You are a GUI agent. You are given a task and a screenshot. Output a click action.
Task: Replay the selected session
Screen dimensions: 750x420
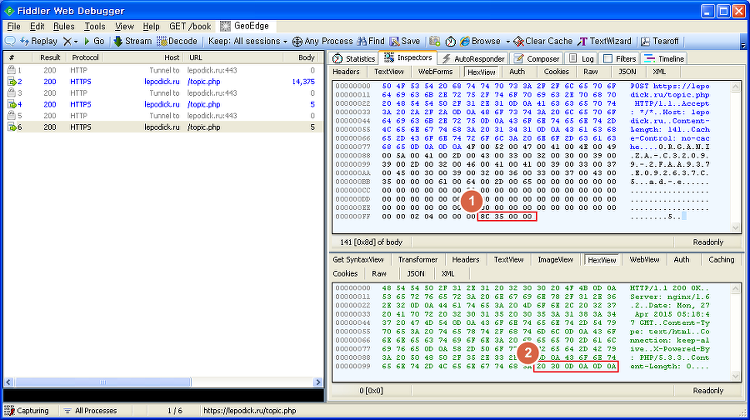[x=38, y=41]
